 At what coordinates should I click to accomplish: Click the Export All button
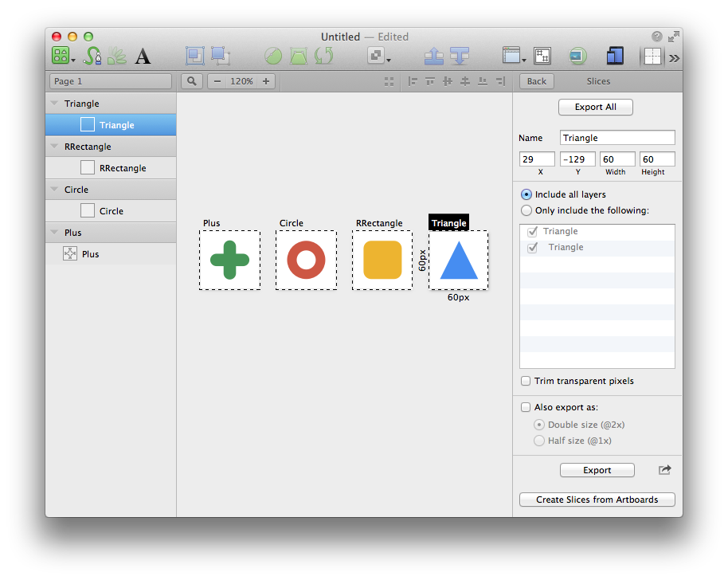tap(596, 107)
